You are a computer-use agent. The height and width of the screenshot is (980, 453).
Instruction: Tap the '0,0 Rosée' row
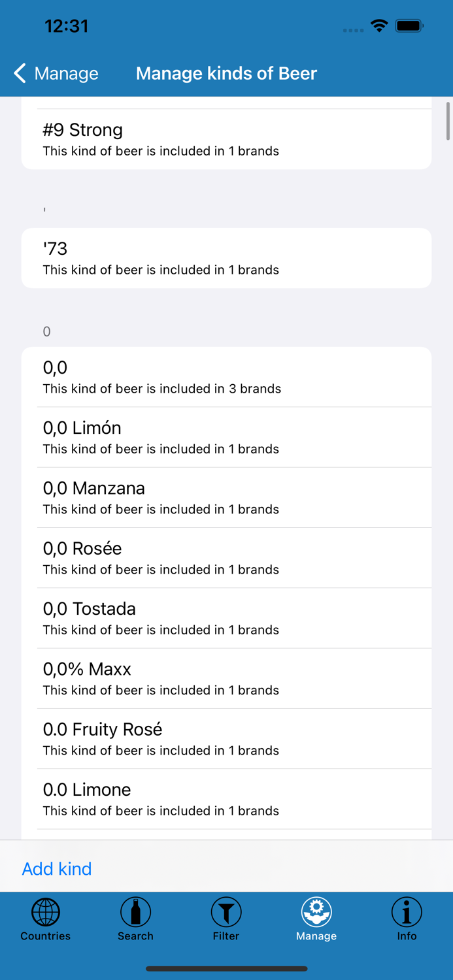click(x=226, y=557)
